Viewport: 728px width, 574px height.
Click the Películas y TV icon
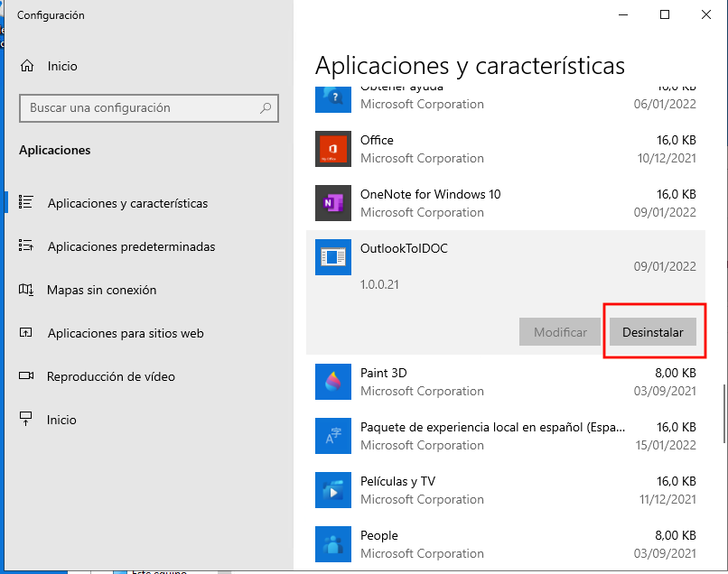[331, 490]
